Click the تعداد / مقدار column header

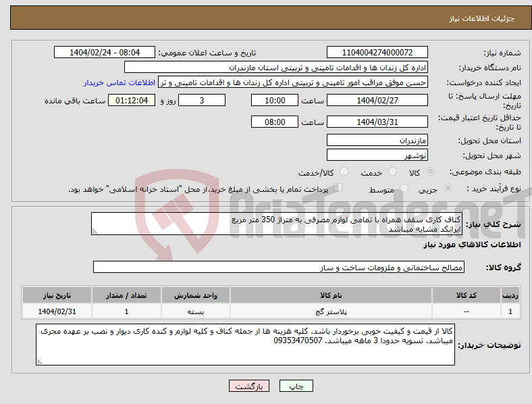coord(126,295)
